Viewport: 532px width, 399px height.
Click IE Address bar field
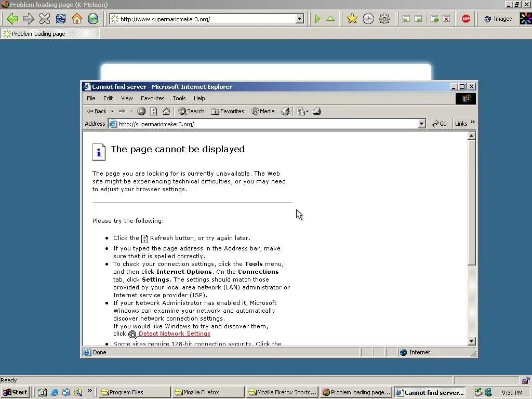tap(268, 124)
